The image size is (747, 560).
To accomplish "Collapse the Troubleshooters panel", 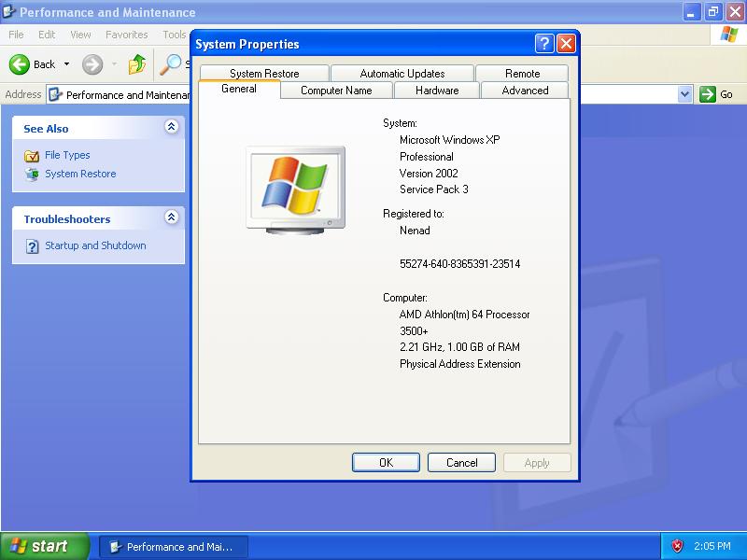I will point(171,217).
